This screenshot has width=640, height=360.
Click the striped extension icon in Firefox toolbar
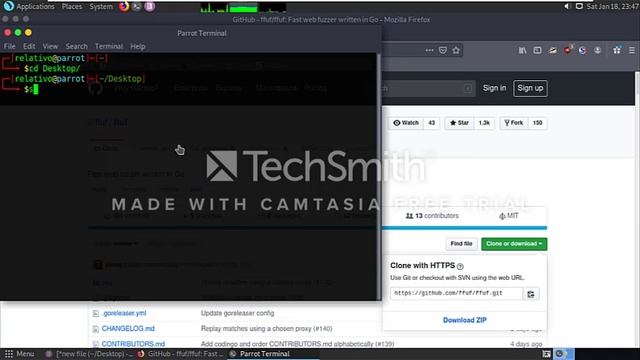[x=552, y=50]
